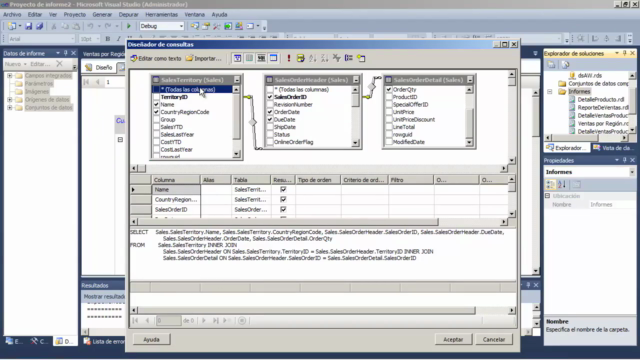Expand the Campos integrados tree node
The width and height of the screenshot is (640, 360).
tap(9, 76)
